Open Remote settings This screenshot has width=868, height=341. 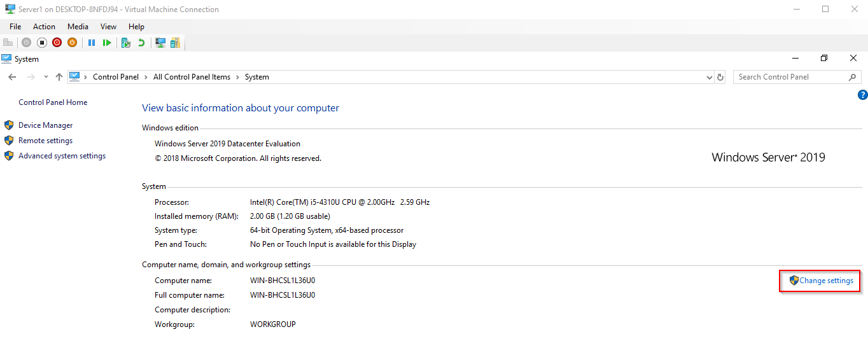[x=45, y=141]
